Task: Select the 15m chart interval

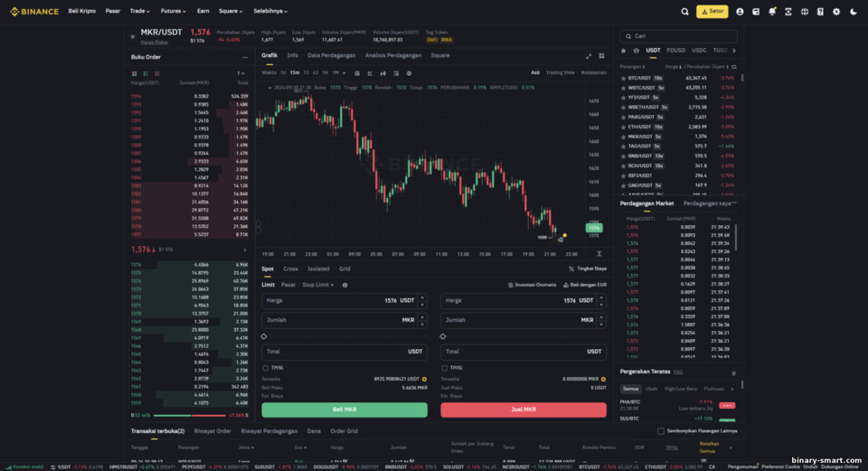Action: click(x=295, y=73)
